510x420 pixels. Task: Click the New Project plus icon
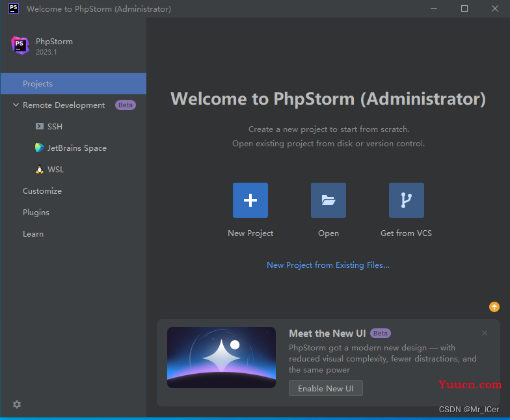tap(250, 200)
